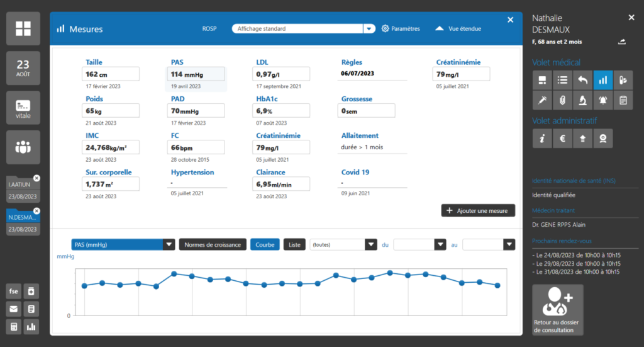Select the pills medication icon
Image resolution: width=644 pixels, height=347 pixels.
coord(623,79)
